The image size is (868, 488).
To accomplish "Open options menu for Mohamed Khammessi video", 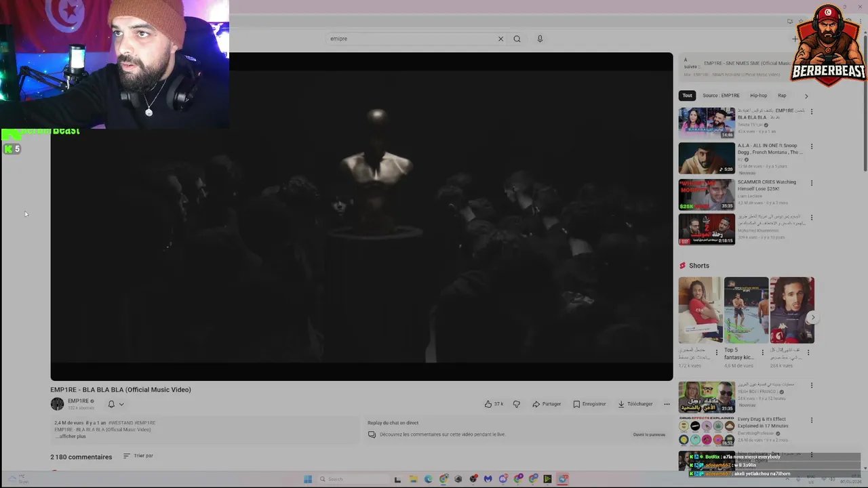I will (x=811, y=218).
